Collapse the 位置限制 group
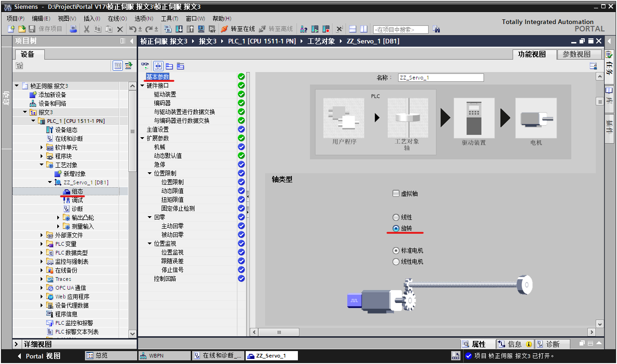 (150, 173)
